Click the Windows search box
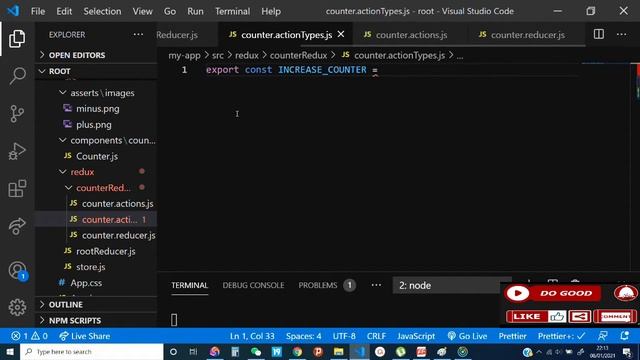The height and width of the screenshot is (360, 640). [x=91, y=351]
